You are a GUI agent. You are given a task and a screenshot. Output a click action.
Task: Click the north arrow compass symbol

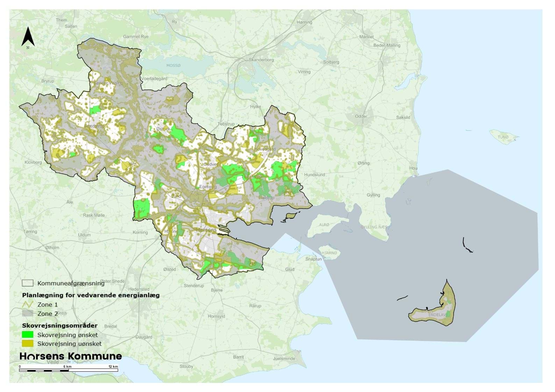[x=28, y=37]
